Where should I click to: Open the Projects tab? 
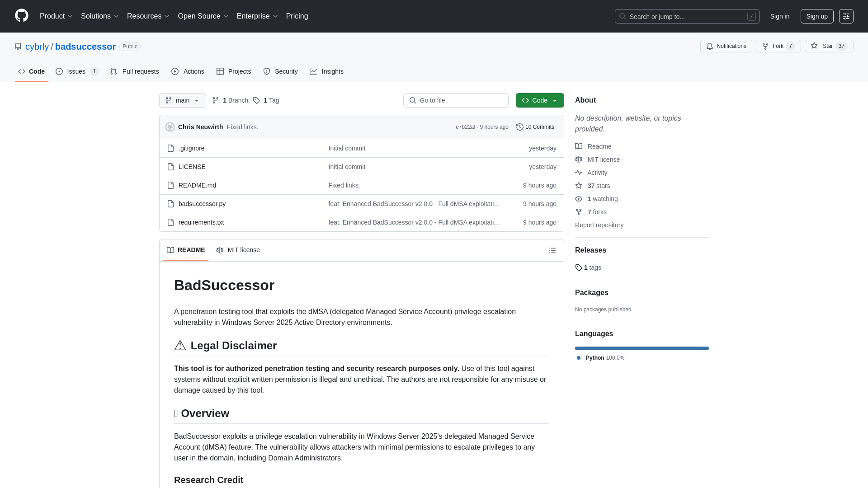234,71
